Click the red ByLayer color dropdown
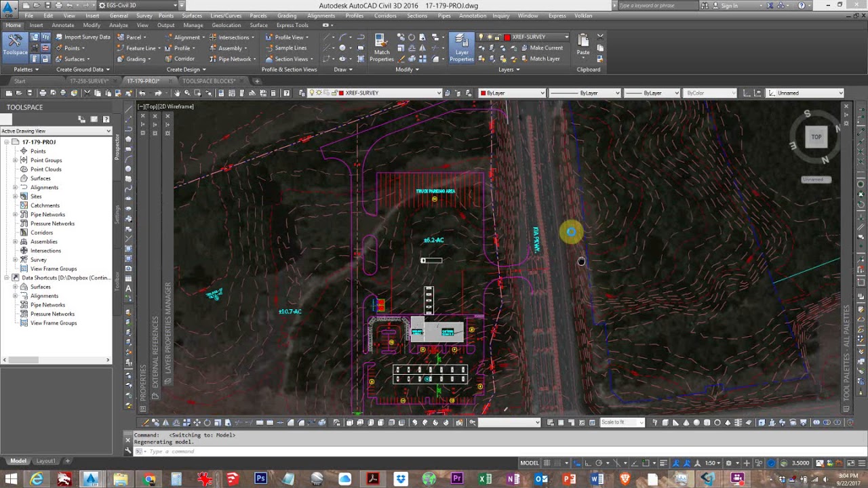Image resolution: width=868 pixels, height=488 pixels. point(512,93)
